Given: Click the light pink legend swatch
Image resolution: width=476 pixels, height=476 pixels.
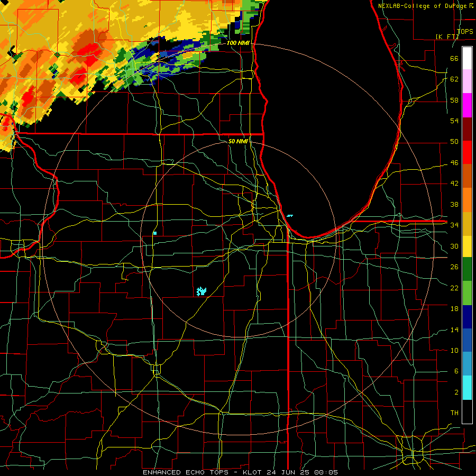Looking at the screenshot, I should [467, 81].
